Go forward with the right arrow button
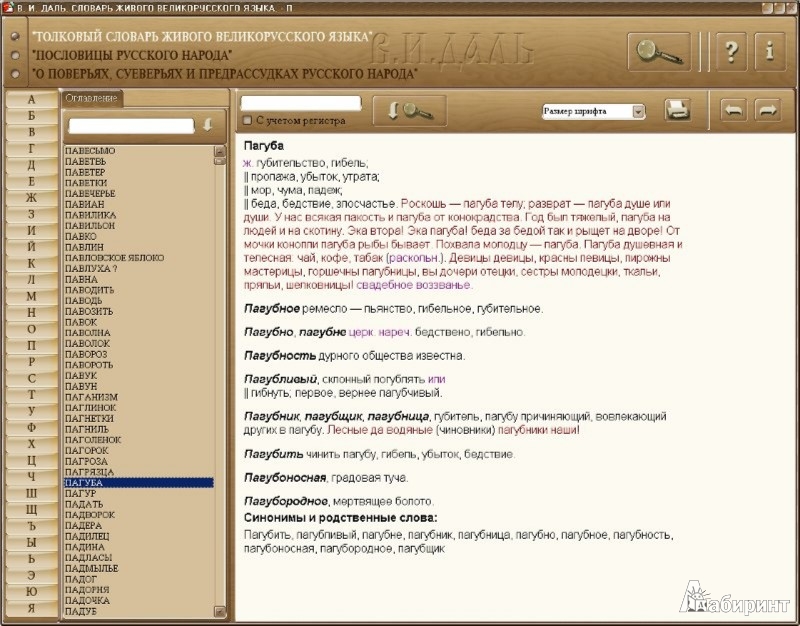The width and height of the screenshot is (800, 626). coord(767,110)
